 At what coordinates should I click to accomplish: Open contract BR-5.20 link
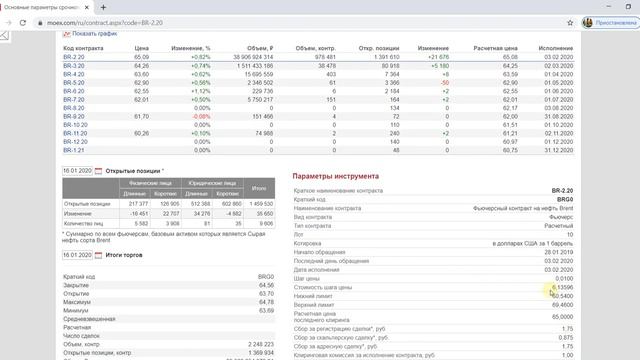tap(74, 82)
